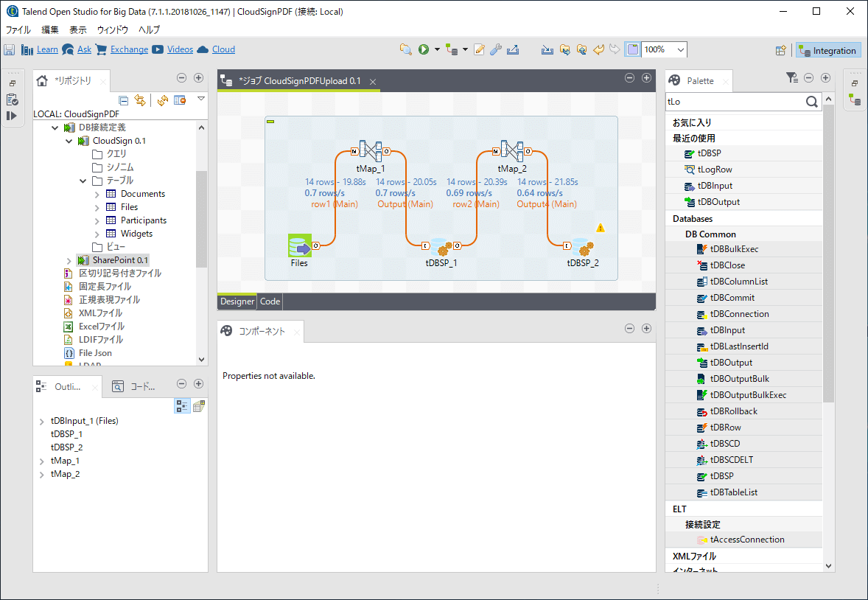Viewport: 868px width, 600px height.
Task: Click the warning icon above tDBSP_2
Action: (x=601, y=228)
